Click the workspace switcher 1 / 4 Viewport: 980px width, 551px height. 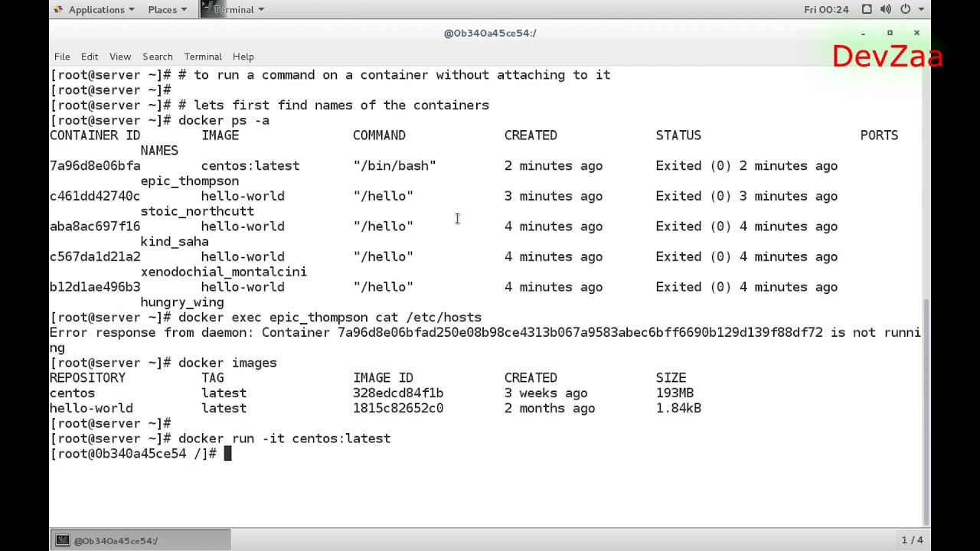(x=912, y=540)
